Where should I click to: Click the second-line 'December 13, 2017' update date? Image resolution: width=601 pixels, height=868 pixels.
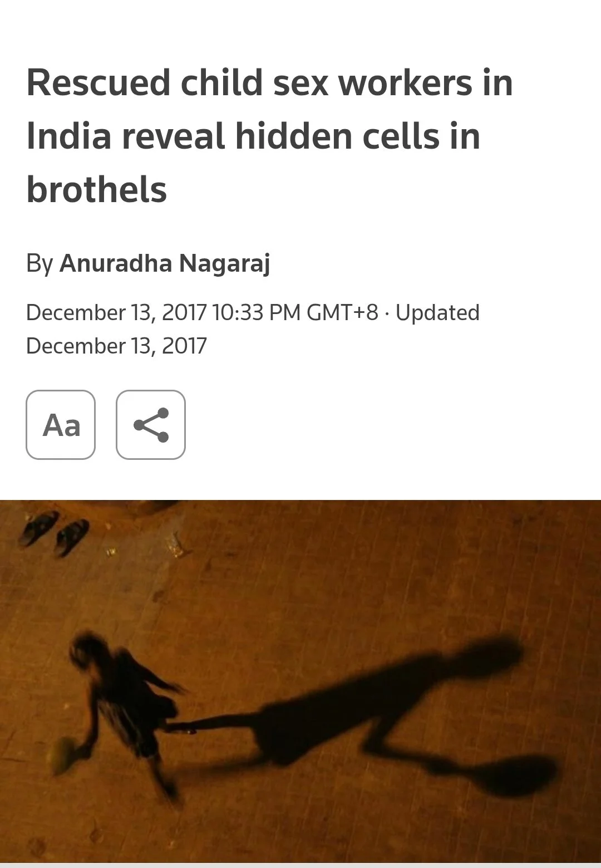(116, 346)
